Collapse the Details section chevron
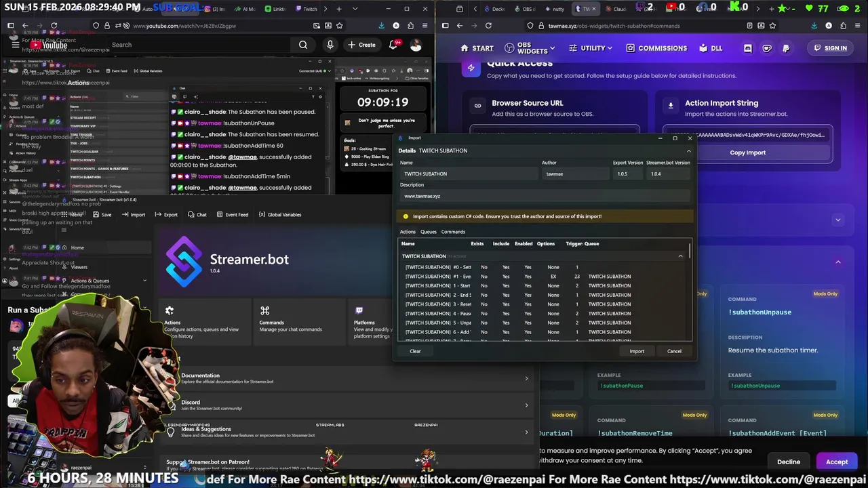Screen dimensions: 868x488 point(689,150)
